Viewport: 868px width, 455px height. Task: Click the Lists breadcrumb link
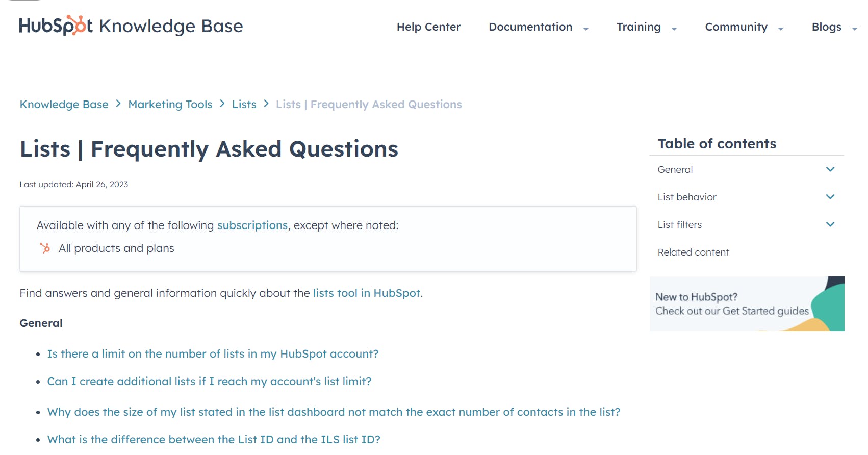pyautogui.click(x=244, y=105)
